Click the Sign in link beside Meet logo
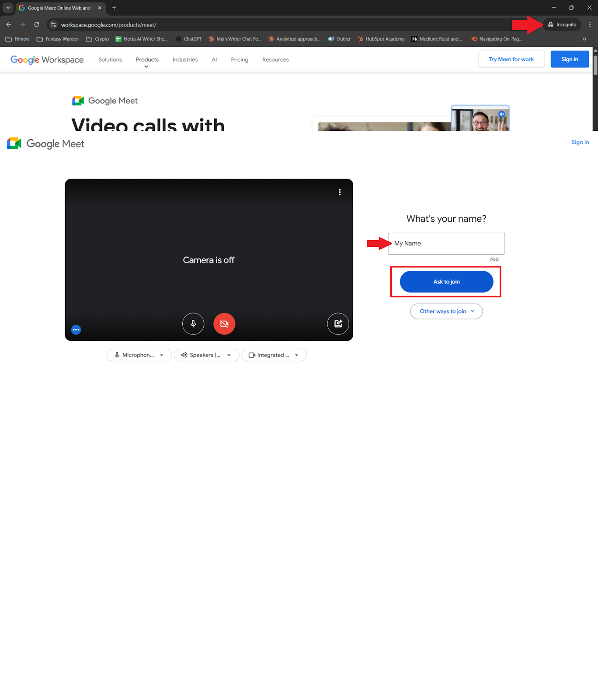The width and height of the screenshot is (598, 700). 580,142
